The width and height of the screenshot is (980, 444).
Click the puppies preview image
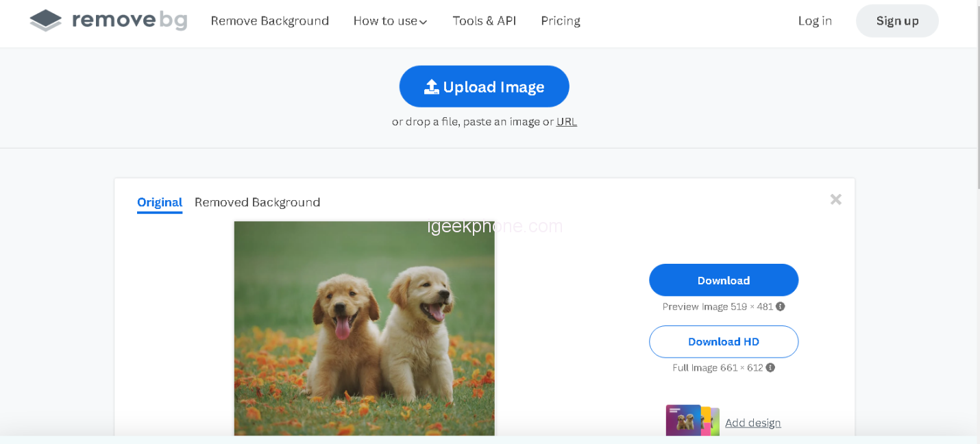pos(364,328)
